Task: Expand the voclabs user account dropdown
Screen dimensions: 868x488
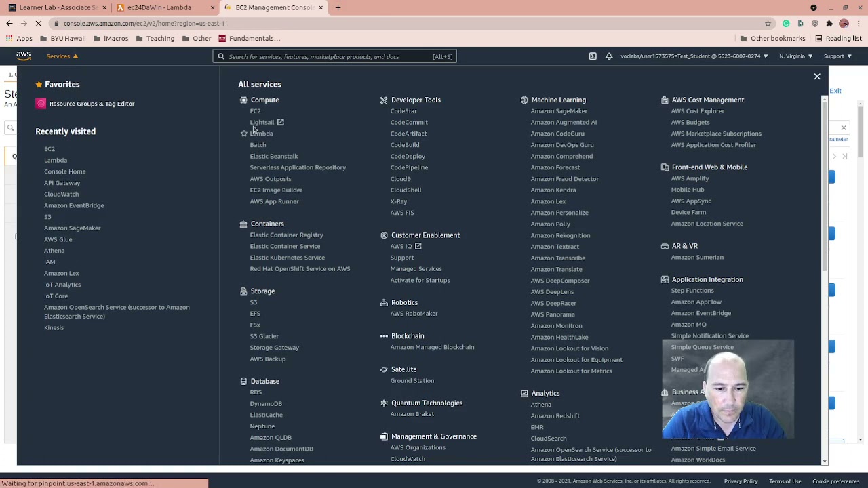Action: (694, 56)
